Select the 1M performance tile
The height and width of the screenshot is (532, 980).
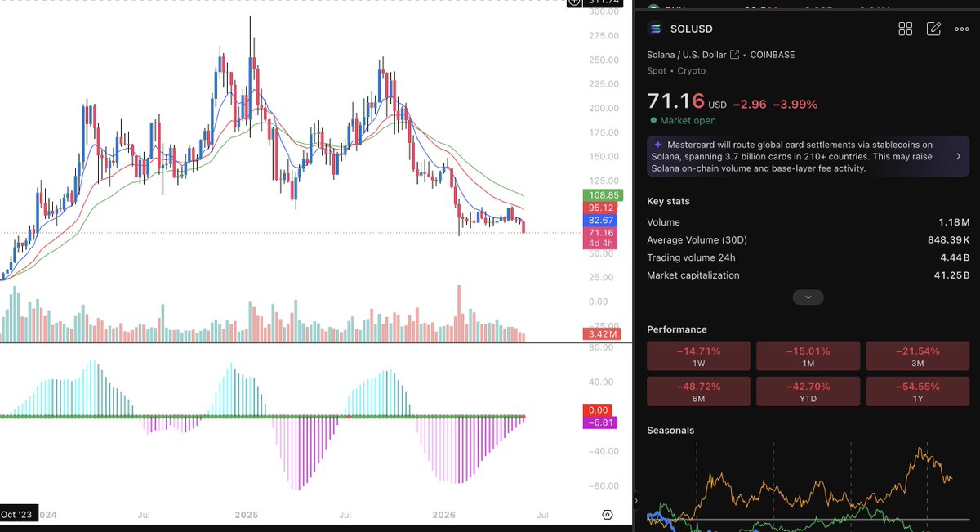[808, 356]
